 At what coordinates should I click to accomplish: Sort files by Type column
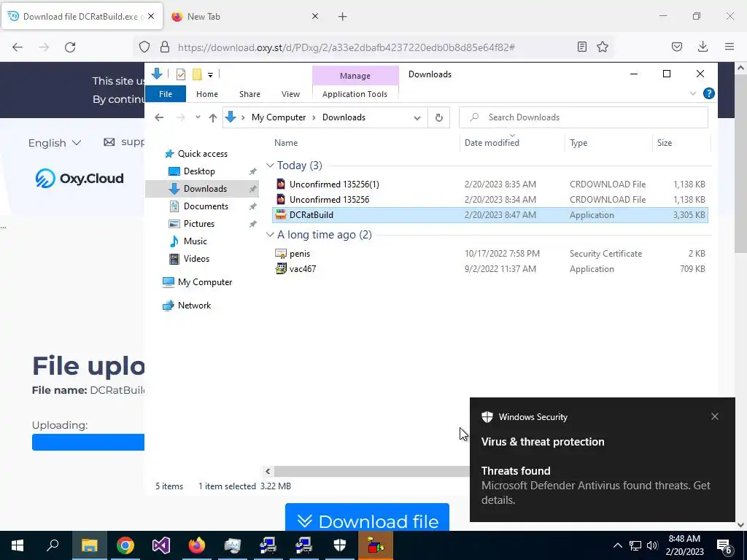click(578, 143)
